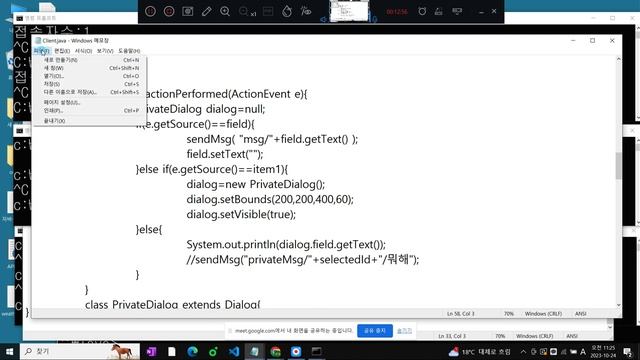640x360 pixels.
Task: Click 'ANSI' in front Notepad status bar
Action: 581,313
